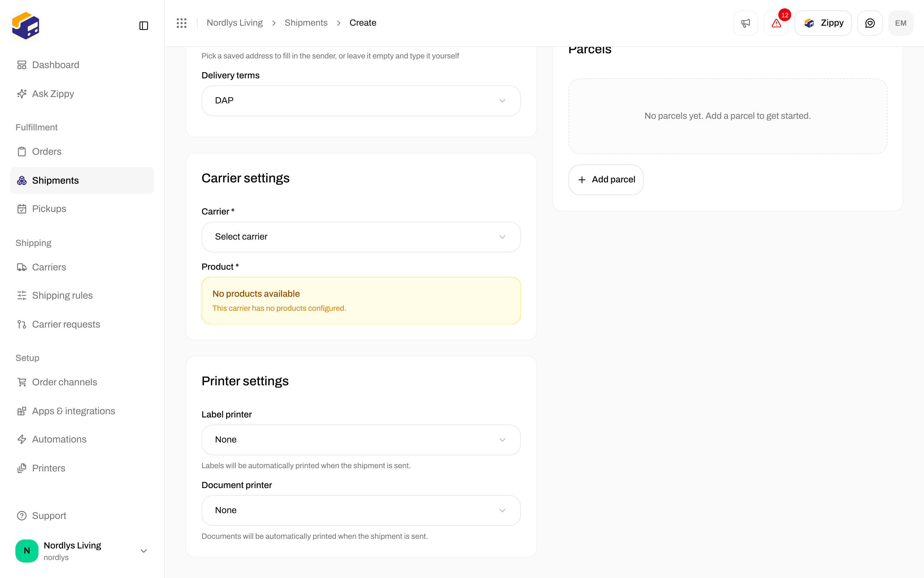Click the Pickups calendar icon
This screenshot has height=578, width=924.
(22, 209)
